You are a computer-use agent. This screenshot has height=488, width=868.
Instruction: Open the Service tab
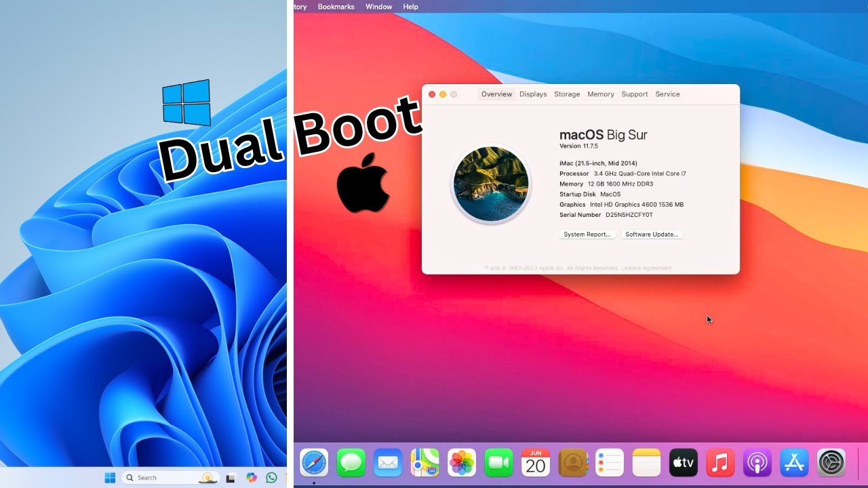coord(667,94)
